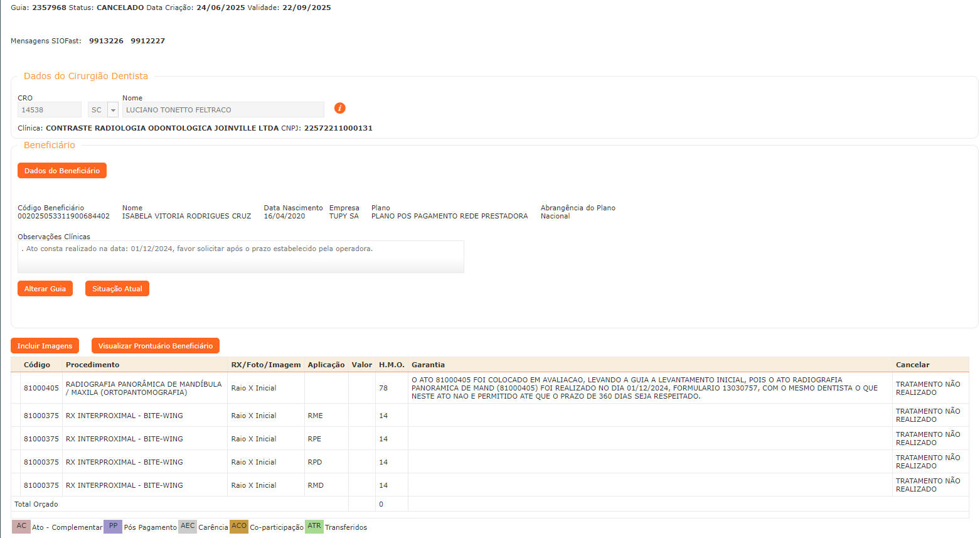
Task: Click H.M.O. value 78
Action: [383, 388]
